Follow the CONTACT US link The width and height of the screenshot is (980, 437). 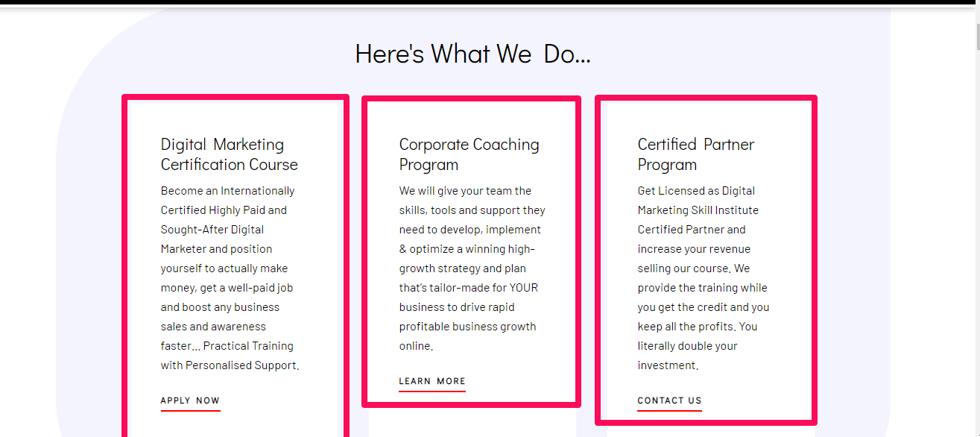coord(669,400)
